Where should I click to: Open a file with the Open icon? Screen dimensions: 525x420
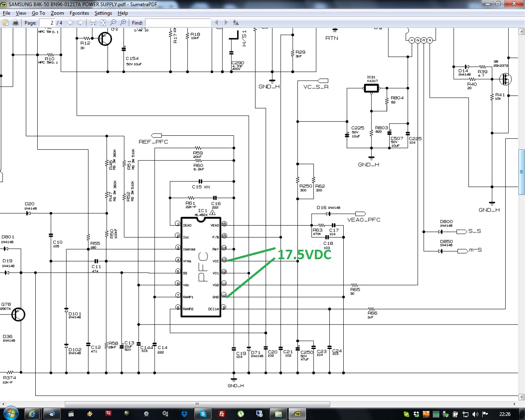tap(6, 23)
